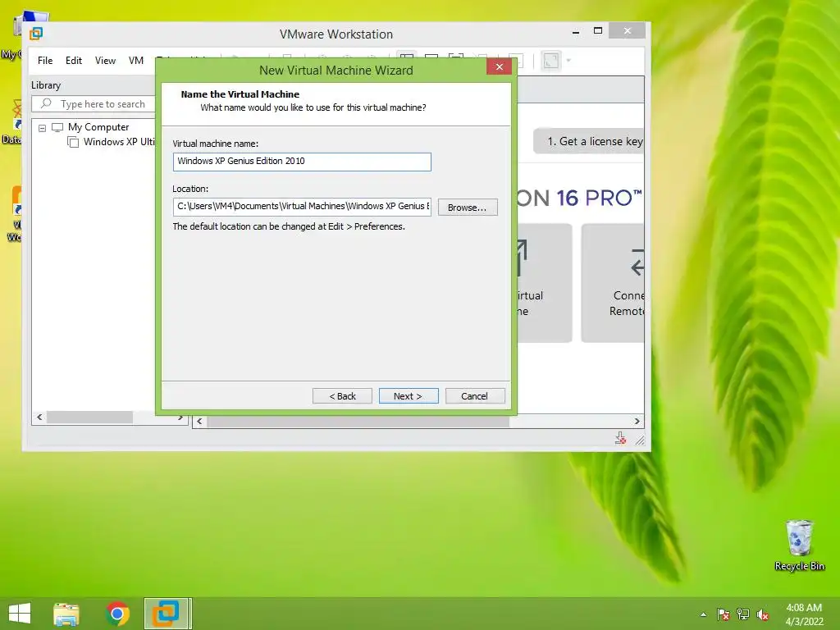
Task: Click the Library scrollbar left arrow
Action: (x=39, y=418)
